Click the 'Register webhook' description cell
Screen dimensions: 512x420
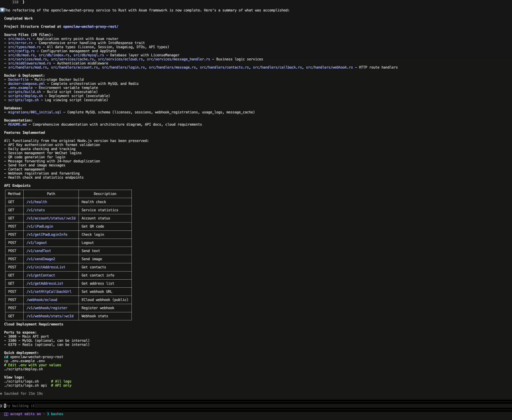click(105, 308)
